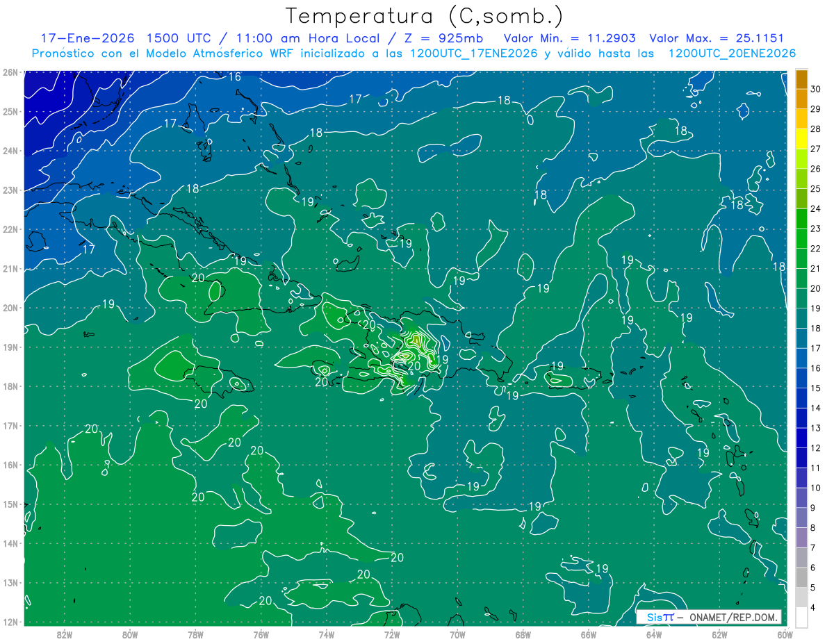Click the orange colorbar segment between 29 and 30

801,99
